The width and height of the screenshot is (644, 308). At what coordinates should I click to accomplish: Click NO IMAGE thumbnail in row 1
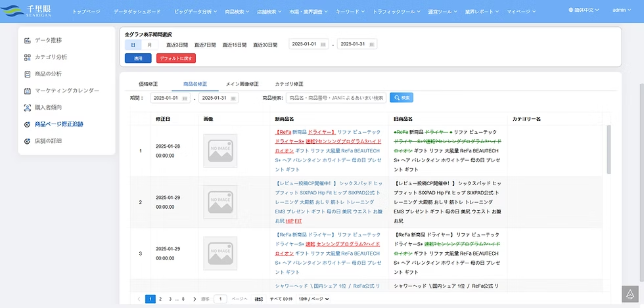[x=220, y=150]
